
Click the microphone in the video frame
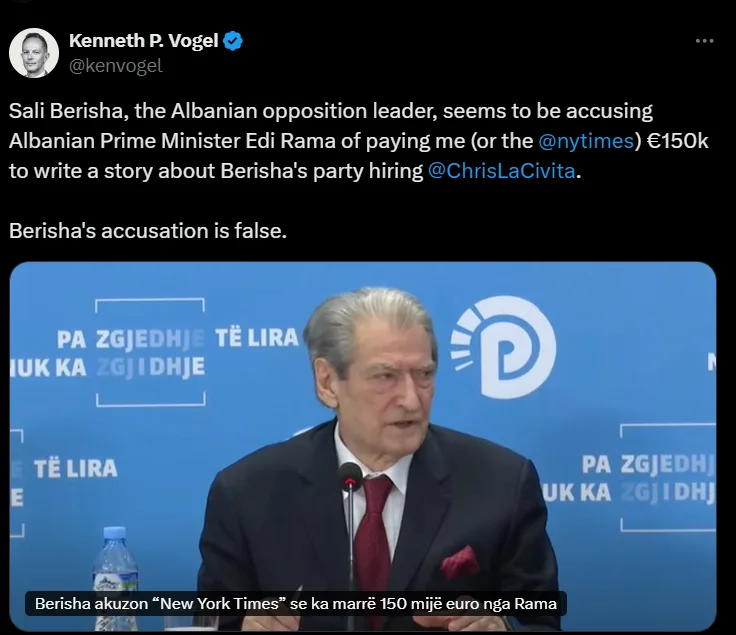click(350, 477)
